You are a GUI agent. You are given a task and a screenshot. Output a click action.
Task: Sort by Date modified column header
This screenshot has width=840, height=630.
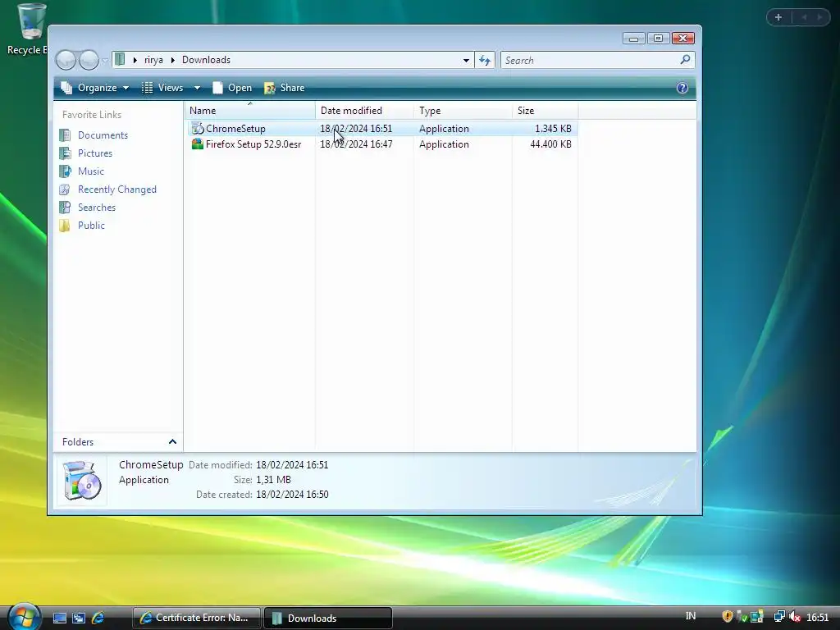[x=364, y=111]
